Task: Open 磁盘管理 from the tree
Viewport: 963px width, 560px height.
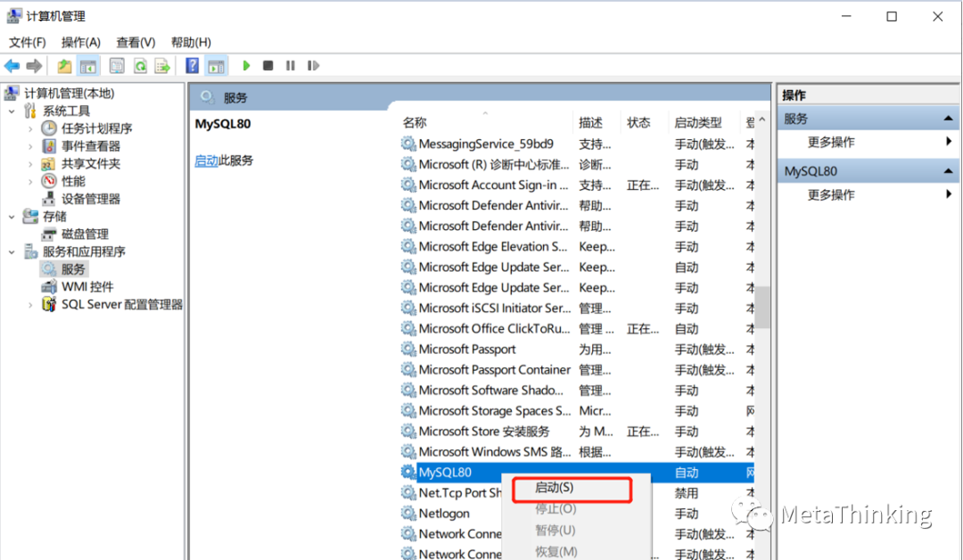Action: coord(85,234)
